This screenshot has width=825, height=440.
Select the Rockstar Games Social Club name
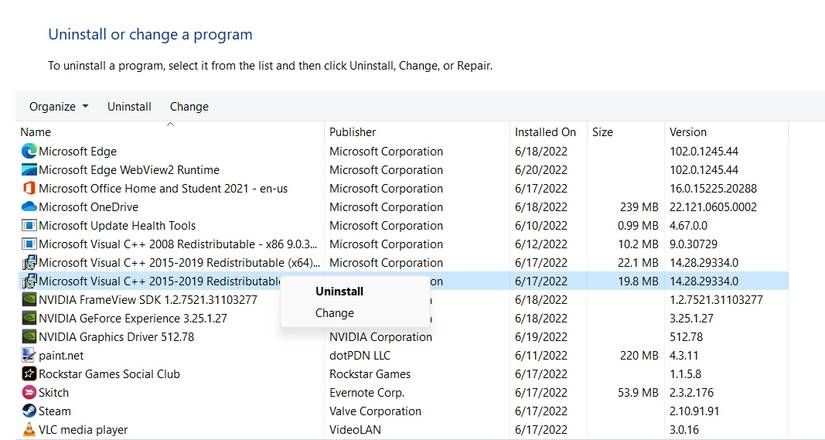point(109,374)
